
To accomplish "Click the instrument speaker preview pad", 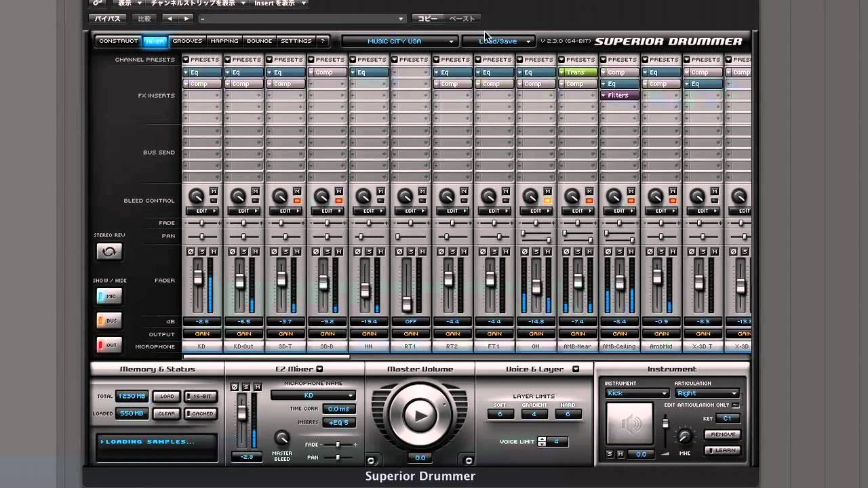I will click(630, 424).
